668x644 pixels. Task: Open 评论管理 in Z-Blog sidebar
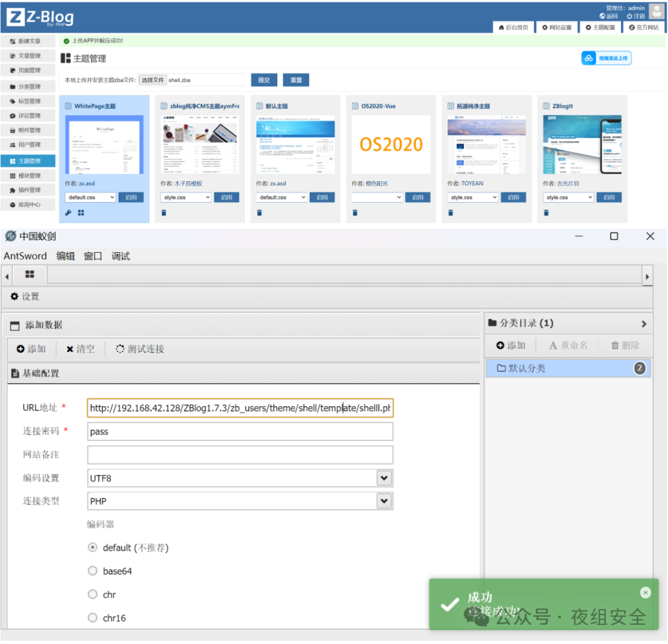28,116
